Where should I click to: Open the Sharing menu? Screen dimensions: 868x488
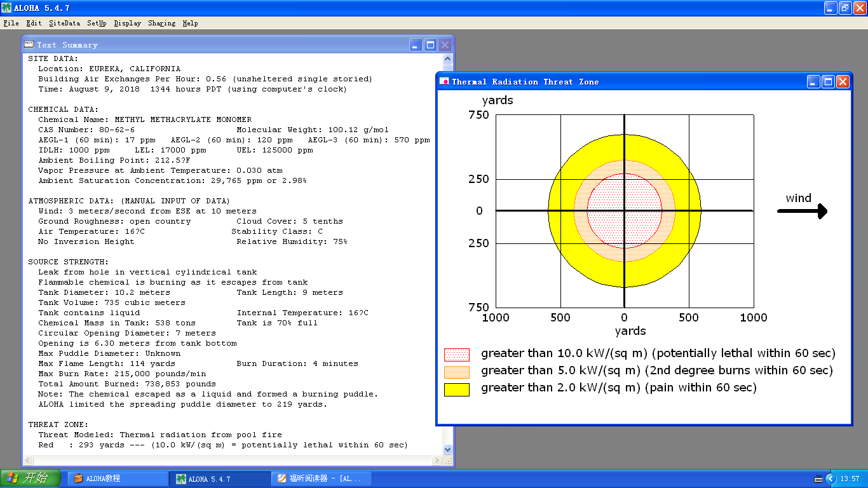pyautogui.click(x=161, y=23)
